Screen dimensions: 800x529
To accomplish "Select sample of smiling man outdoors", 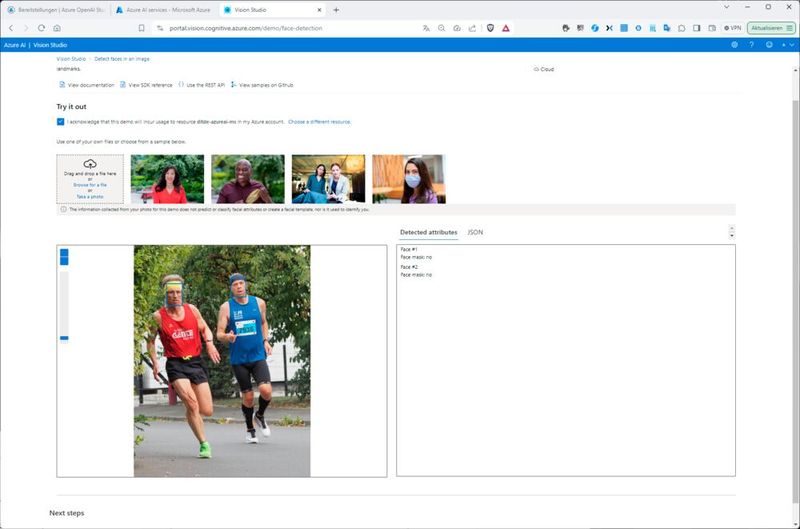I will point(248,179).
